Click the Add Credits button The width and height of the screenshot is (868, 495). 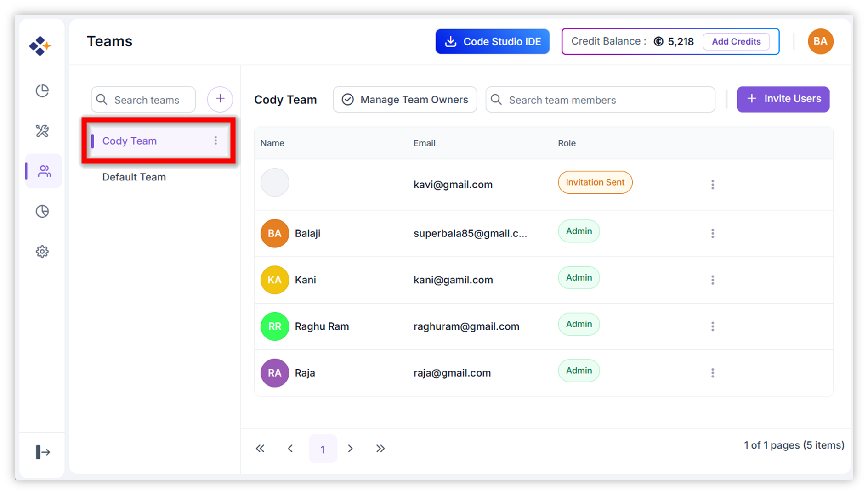point(736,41)
